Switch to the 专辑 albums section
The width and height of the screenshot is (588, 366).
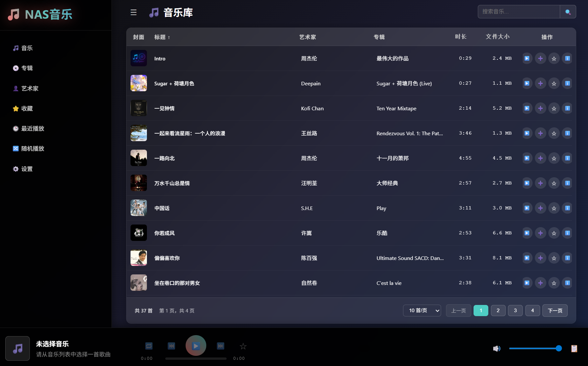(x=27, y=68)
